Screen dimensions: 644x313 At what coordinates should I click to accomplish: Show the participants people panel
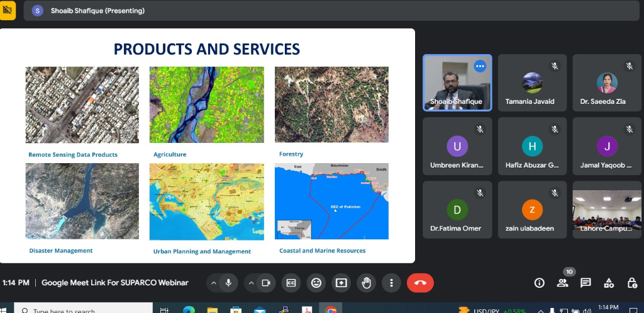pos(563,283)
